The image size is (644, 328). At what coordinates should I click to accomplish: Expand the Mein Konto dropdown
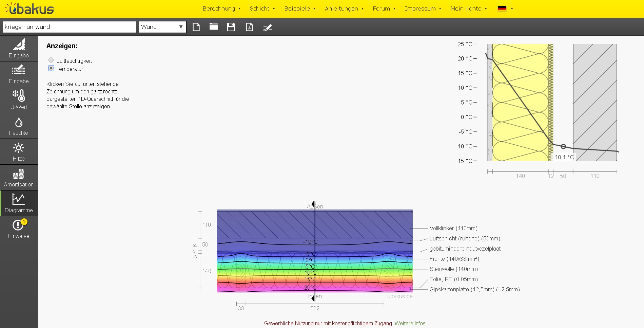coord(469,8)
